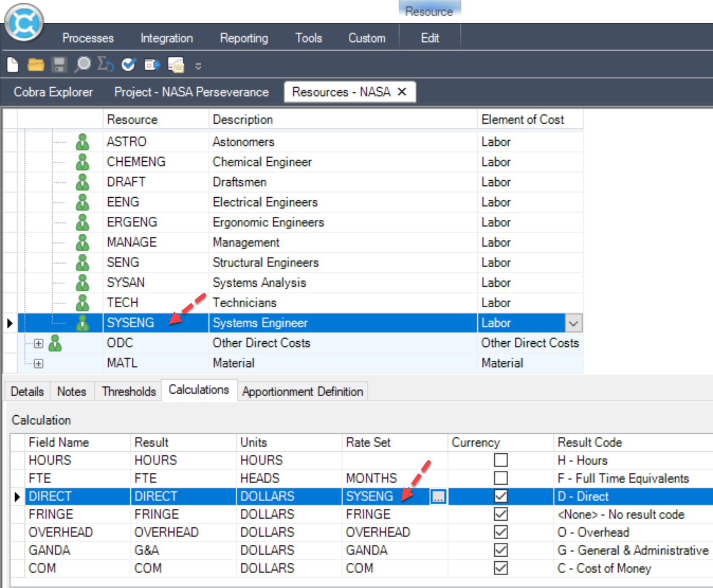This screenshot has width=713, height=588.
Task: Click the window-with-blue-arrow toolbar icon
Action: [x=152, y=65]
